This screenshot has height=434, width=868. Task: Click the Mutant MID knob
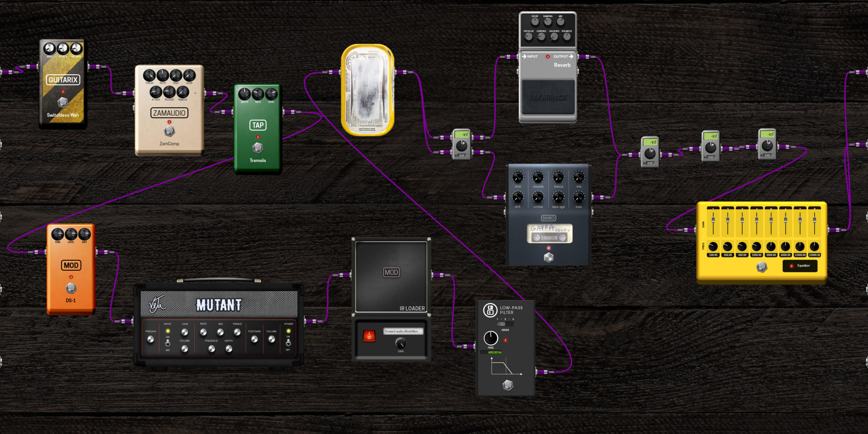pos(220,332)
